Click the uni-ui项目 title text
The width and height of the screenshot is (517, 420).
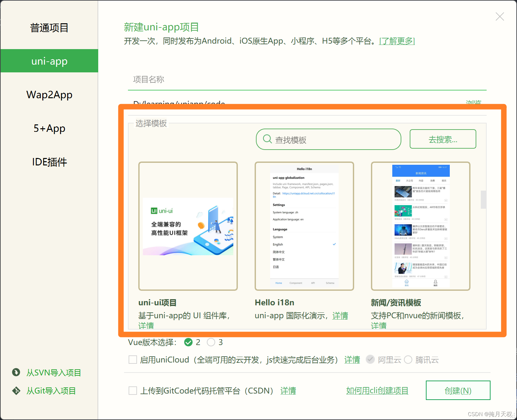coord(157,303)
